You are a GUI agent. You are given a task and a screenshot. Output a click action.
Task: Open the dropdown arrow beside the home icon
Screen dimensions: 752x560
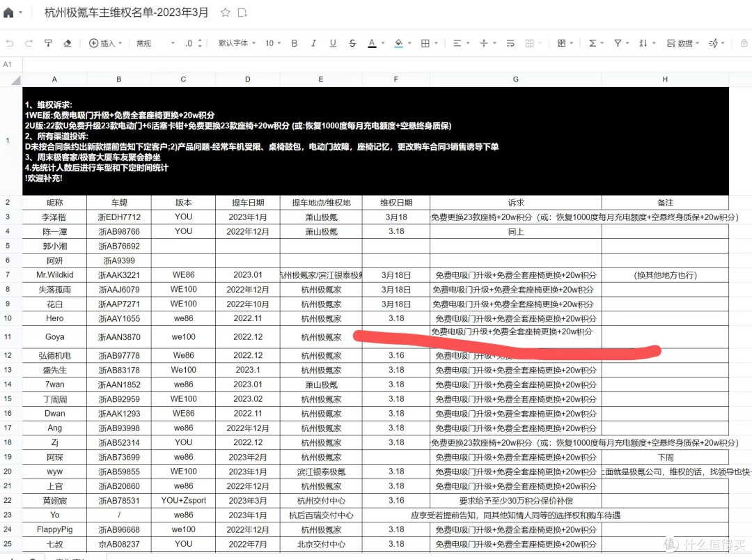21,13
